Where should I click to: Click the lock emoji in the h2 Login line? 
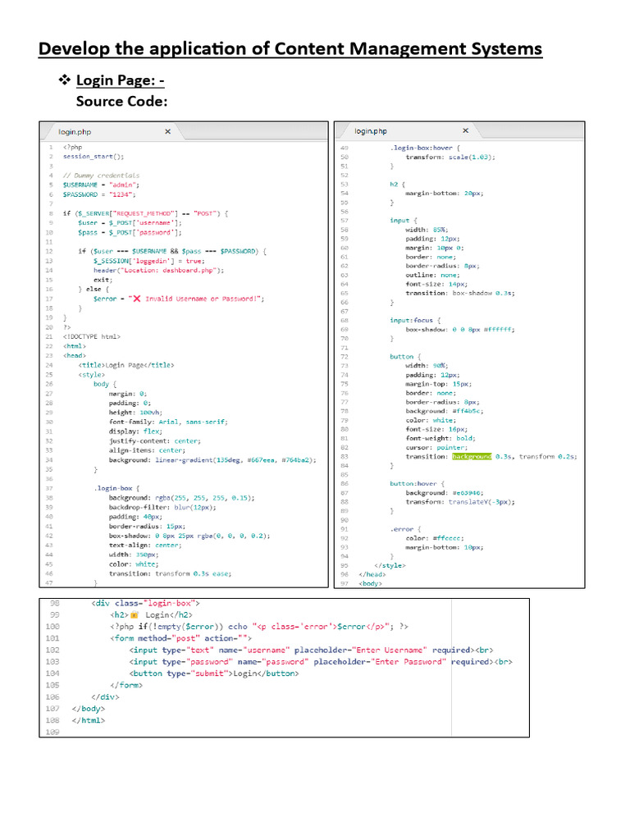tap(135, 615)
